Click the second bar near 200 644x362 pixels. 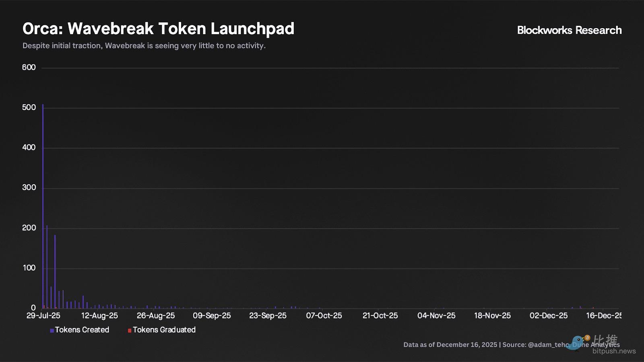click(x=47, y=265)
